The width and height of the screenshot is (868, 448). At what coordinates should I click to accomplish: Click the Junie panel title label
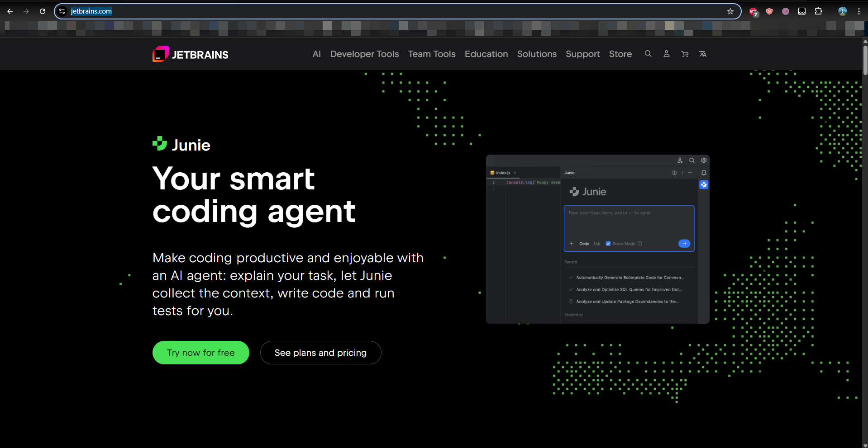pyautogui.click(x=569, y=173)
